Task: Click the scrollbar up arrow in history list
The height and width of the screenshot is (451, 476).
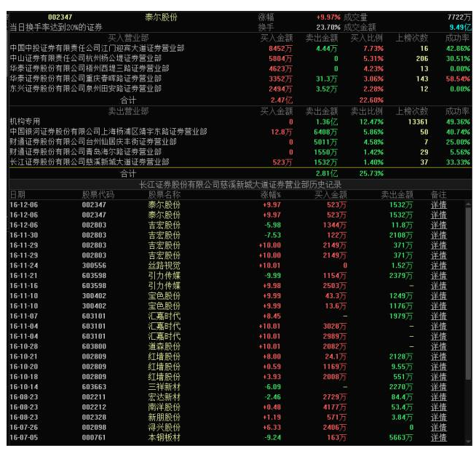Action: point(469,204)
